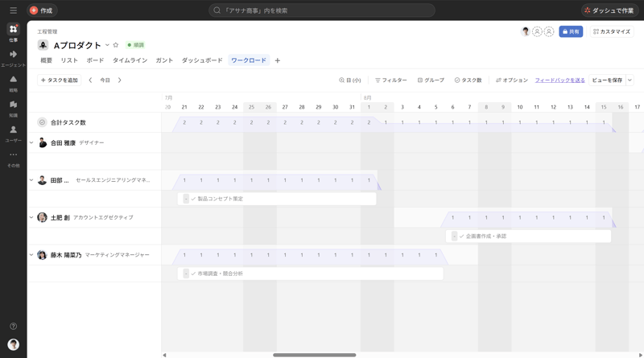Click the Aプロダクト project rocket icon
This screenshot has height=358, width=644.
(43, 45)
